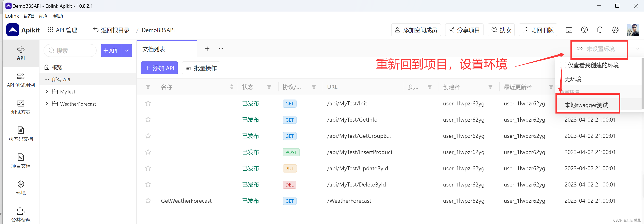Open the settings gear
The height and width of the screenshot is (224, 644).
(x=615, y=30)
